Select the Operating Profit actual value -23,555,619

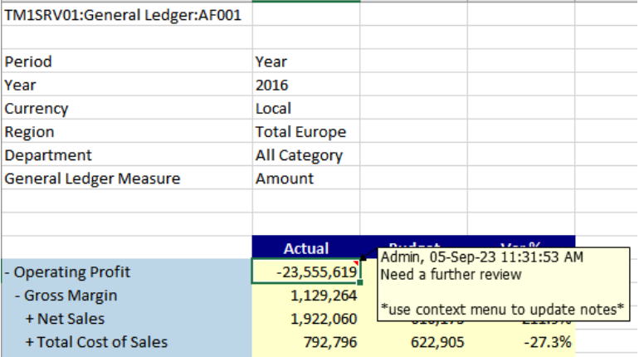click(306, 271)
